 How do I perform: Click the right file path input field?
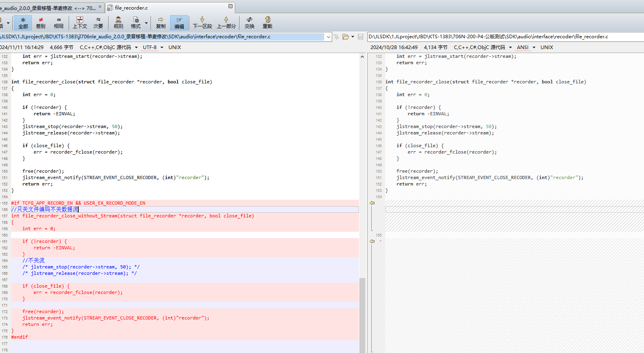[505, 37]
